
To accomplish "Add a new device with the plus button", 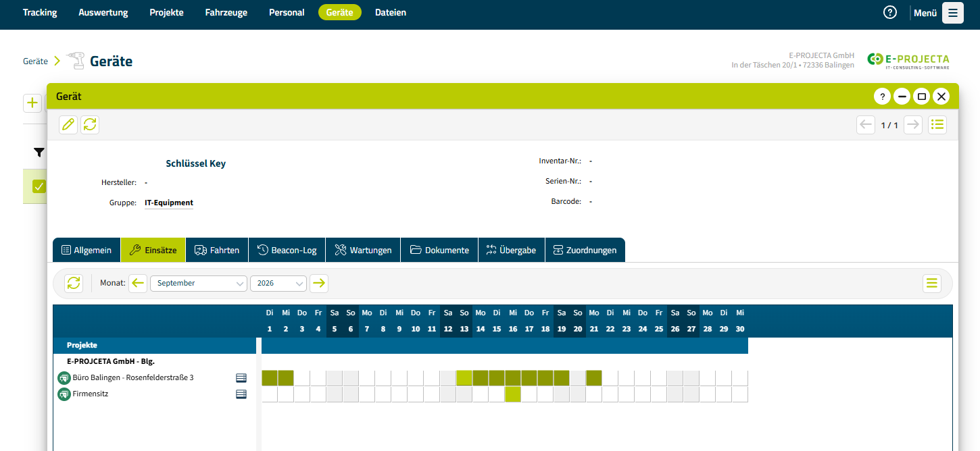I will 32,103.
